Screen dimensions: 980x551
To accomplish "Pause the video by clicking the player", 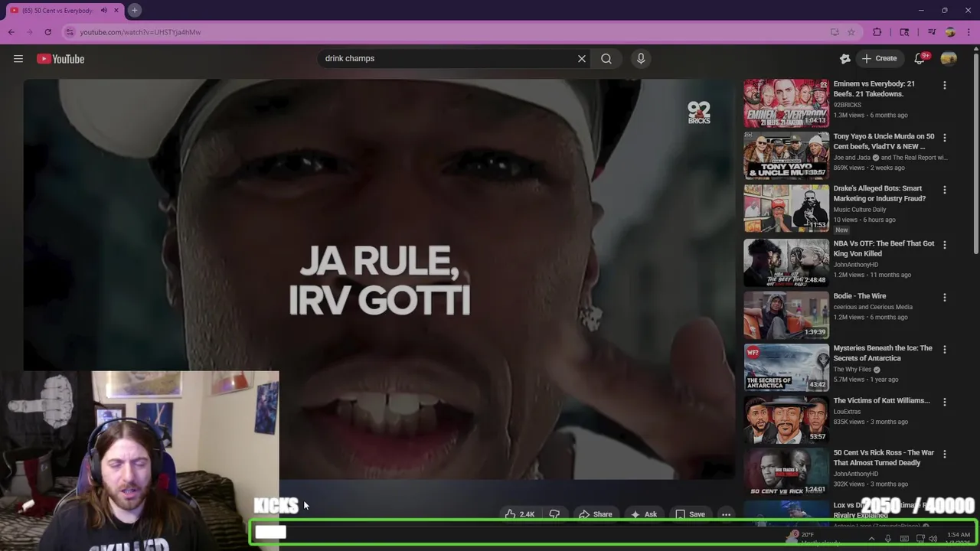I will point(379,279).
